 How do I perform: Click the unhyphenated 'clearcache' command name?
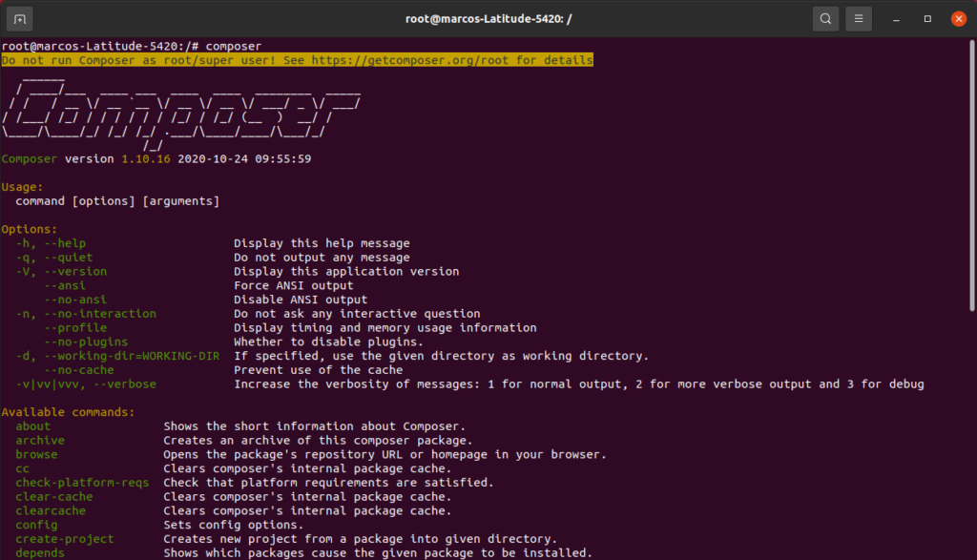pos(51,510)
